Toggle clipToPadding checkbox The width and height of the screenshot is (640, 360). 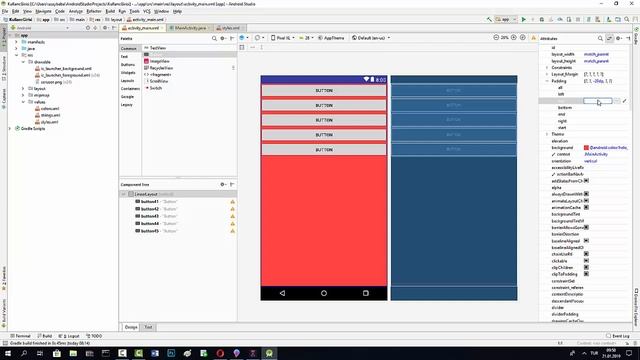587,274
